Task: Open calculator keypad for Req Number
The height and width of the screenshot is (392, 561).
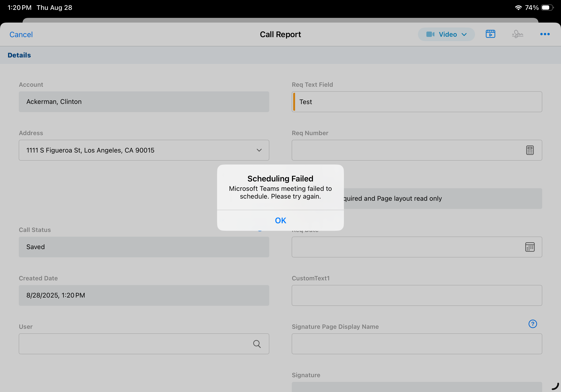Action: coord(530,150)
